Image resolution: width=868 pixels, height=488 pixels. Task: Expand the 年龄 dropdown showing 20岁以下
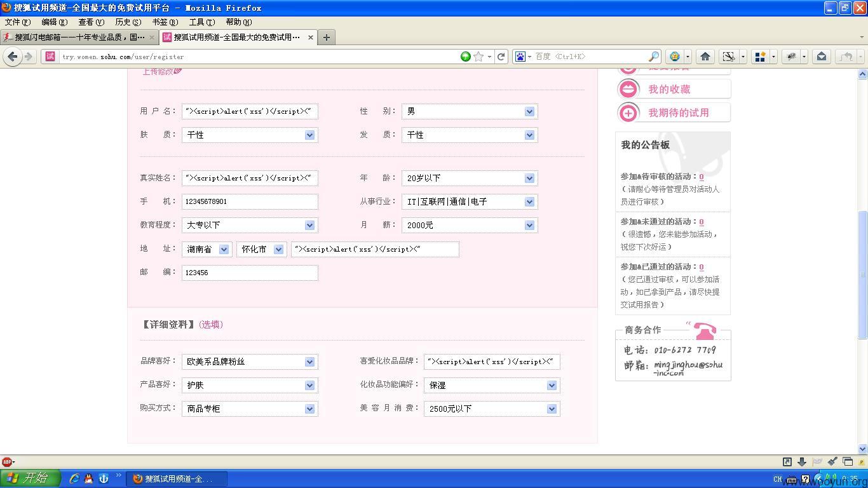[x=470, y=178]
